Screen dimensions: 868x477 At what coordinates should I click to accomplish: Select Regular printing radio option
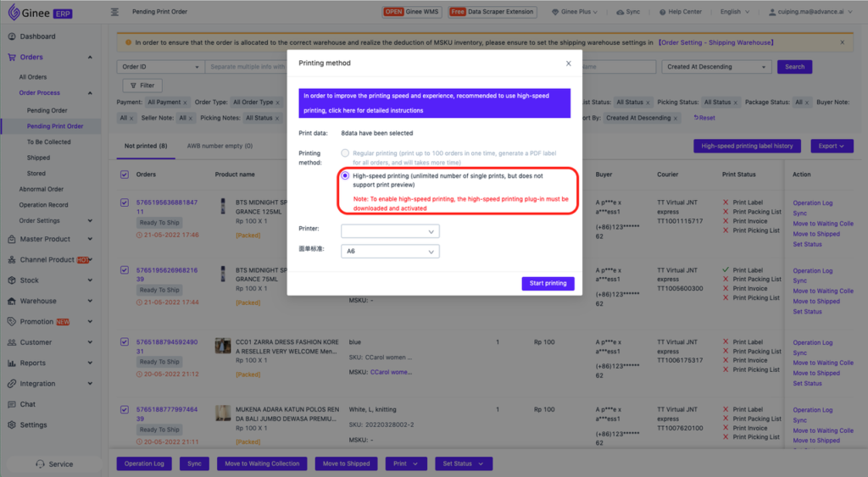345,153
